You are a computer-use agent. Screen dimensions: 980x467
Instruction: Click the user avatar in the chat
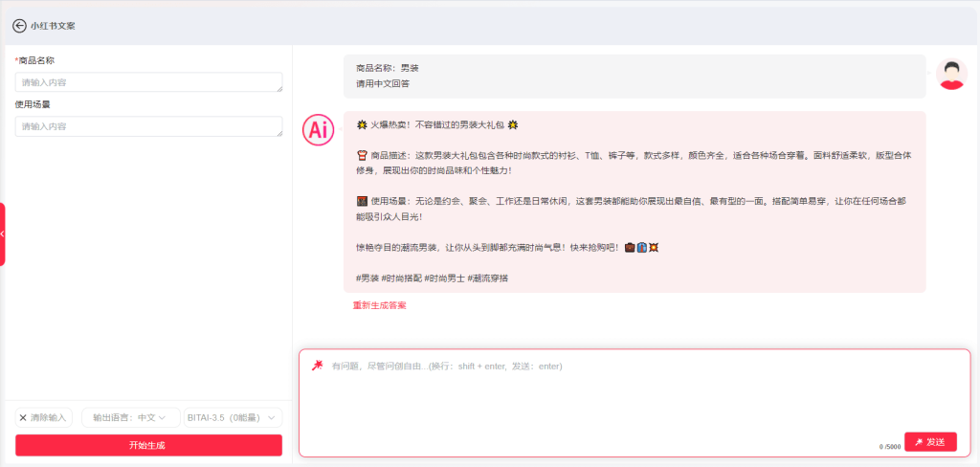(x=951, y=74)
